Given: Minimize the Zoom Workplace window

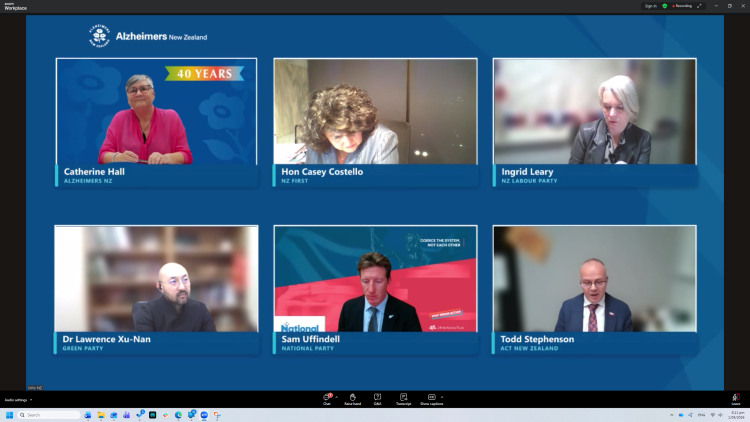Looking at the screenshot, I should (x=716, y=6).
